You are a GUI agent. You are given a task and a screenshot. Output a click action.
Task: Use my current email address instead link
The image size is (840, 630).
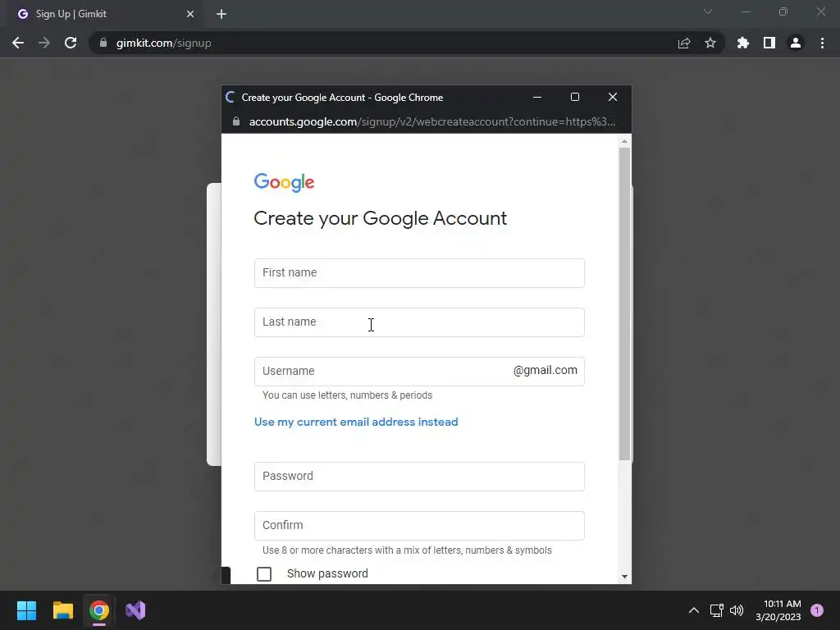356,422
